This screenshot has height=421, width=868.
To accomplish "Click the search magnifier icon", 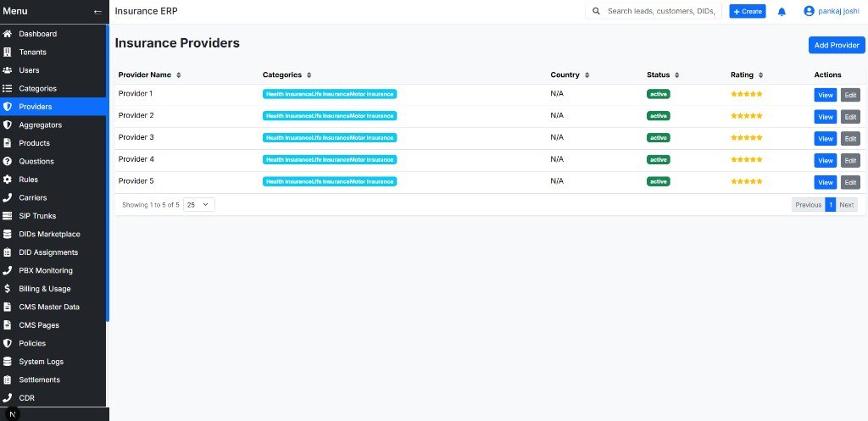I will click(596, 11).
